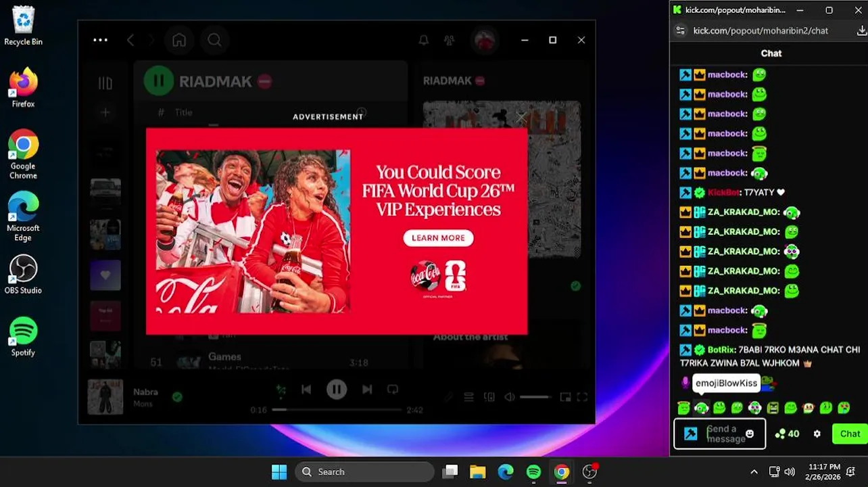Go back in Spotify navigation

click(131, 40)
